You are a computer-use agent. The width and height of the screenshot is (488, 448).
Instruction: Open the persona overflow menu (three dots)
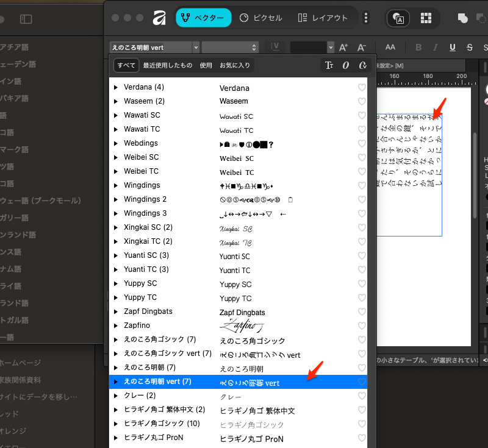(x=366, y=18)
